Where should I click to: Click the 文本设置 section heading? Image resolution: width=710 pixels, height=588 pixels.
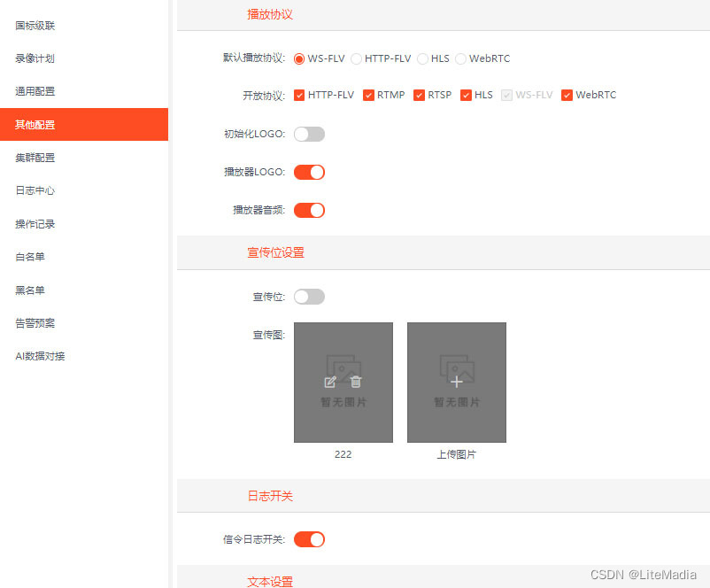pyautogui.click(x=270, y=582)
